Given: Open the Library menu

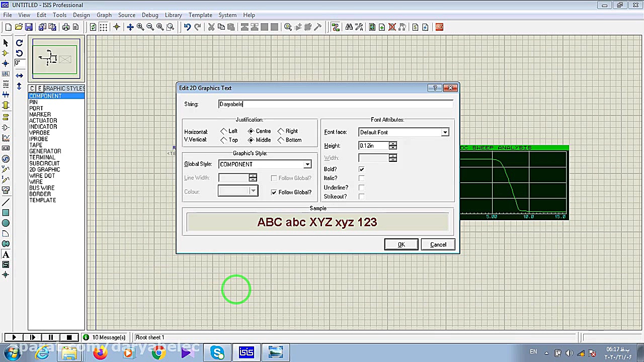Looking at the screenshot, I should 173,15.
